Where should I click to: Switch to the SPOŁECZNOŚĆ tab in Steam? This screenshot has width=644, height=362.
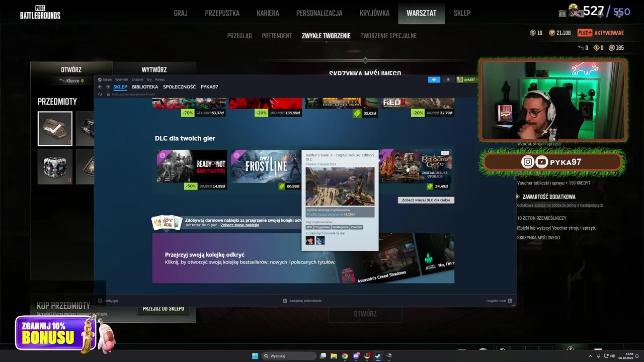click(x=179, y=87)
